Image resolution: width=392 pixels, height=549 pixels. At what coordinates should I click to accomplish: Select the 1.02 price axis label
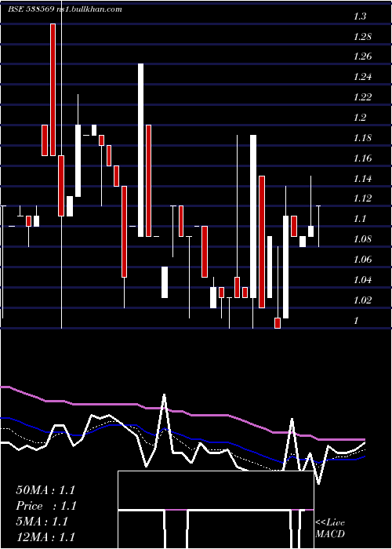pyautogui.click(x=362, y=300)
